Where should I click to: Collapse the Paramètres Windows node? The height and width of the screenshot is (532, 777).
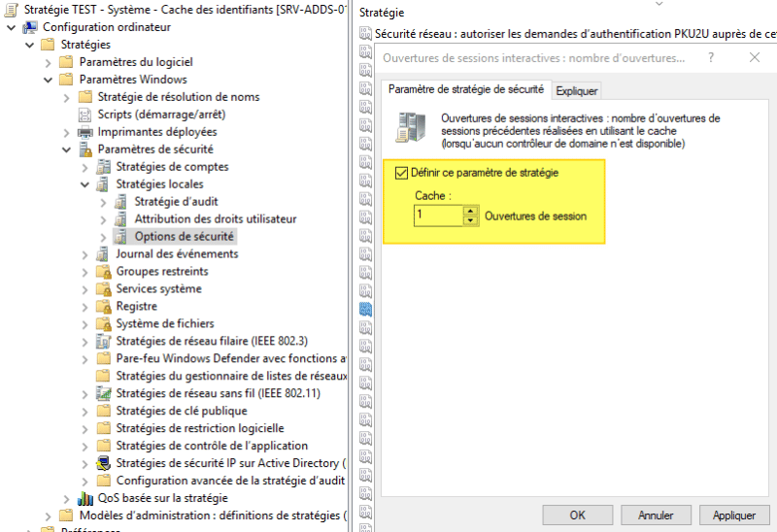[48, 80]
